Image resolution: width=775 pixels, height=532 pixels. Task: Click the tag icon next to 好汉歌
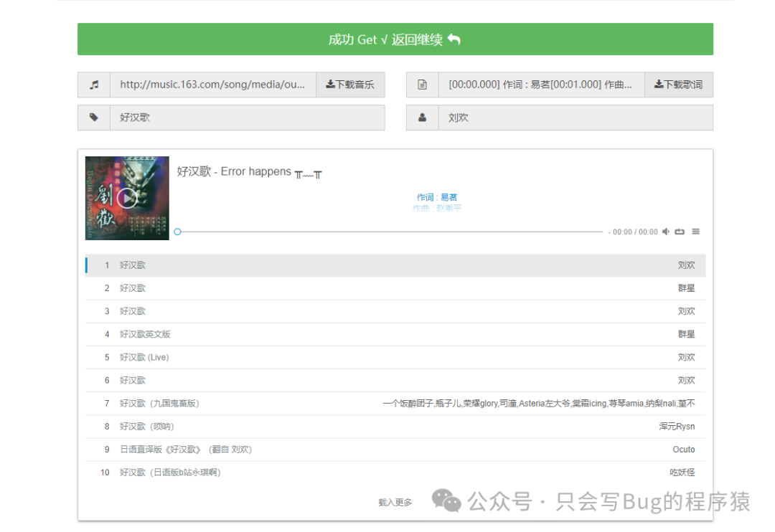94,117
